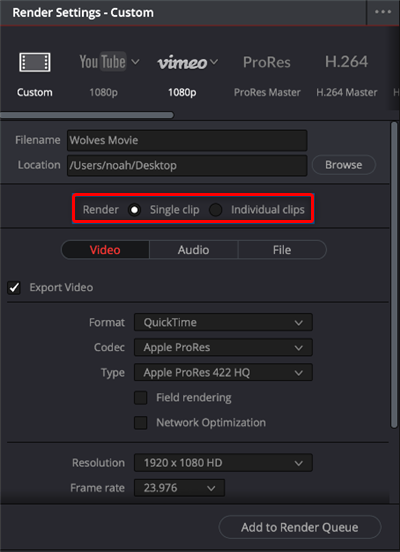
Task: Click the H.264 Master label
Action: click(347, 93)
